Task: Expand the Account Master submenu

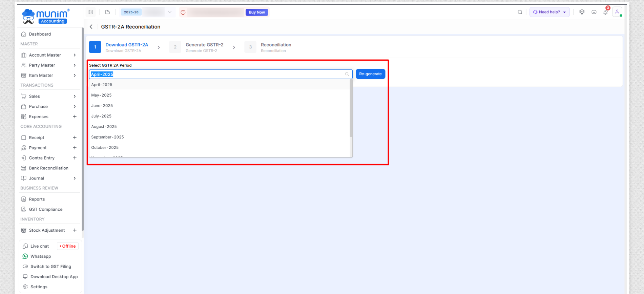Action: tap(75, 55)
